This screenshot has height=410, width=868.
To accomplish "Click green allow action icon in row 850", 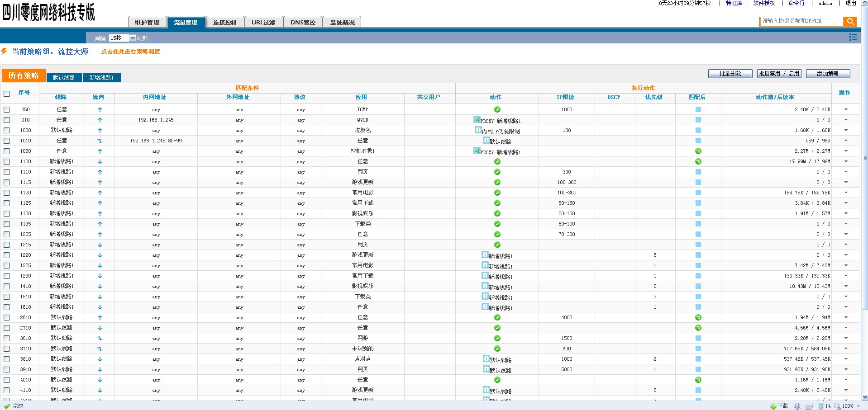I will (497, 109).
